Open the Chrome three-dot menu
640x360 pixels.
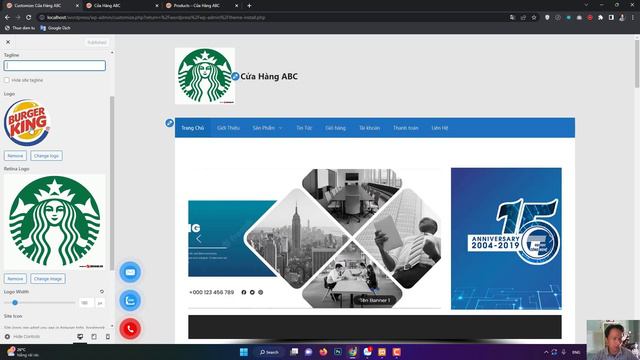[x=633, y=18]
